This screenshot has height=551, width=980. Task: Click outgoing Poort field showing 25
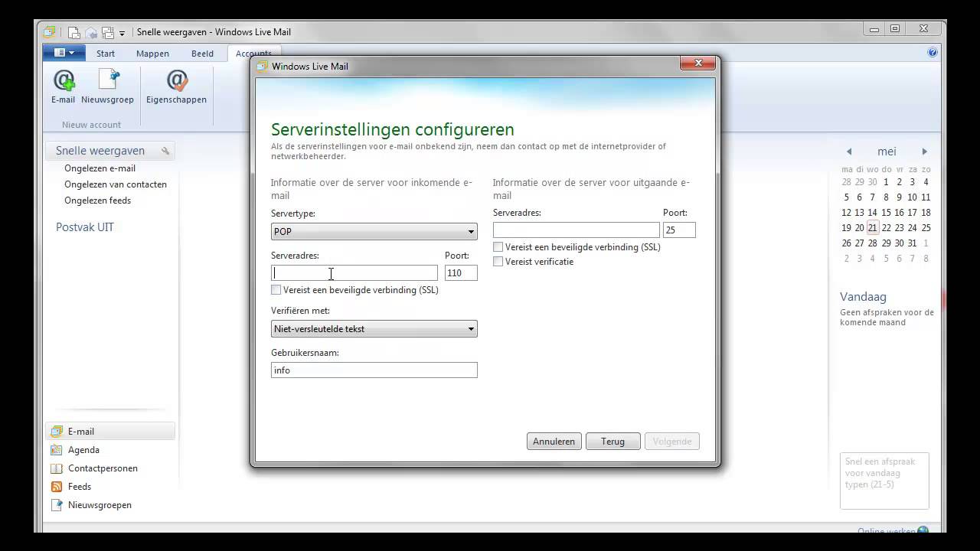(679, 230)
